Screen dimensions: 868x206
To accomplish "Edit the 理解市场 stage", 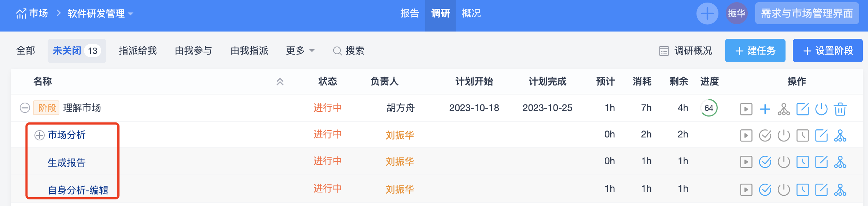I will click(x=802, y=109).
